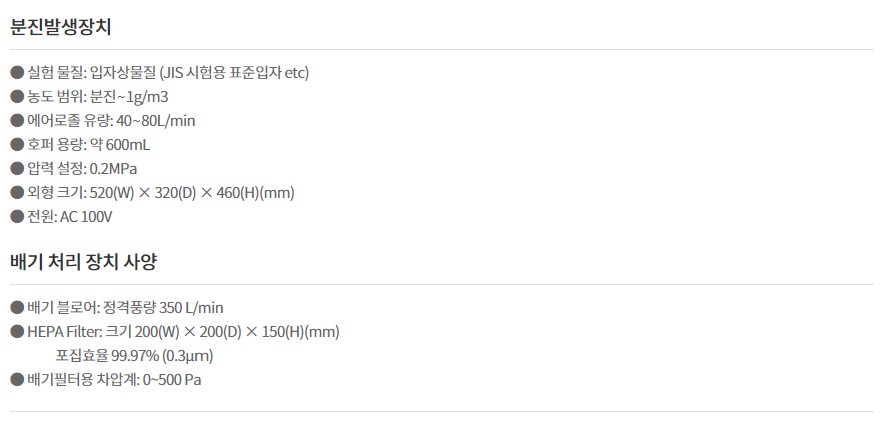The image size is (882, 424).
Task: Click the 정격풍량 350 L/min text
Action: point(163,307)
